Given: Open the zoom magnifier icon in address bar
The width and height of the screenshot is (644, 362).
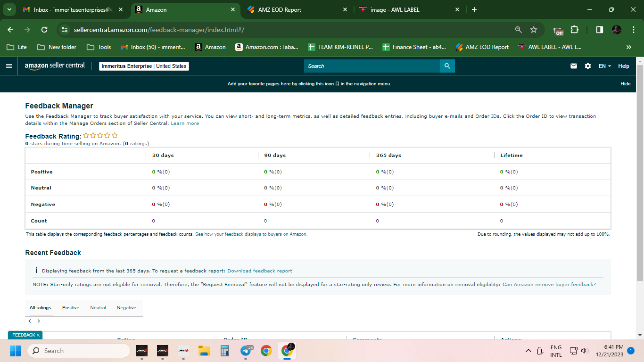Looking at the screenshot, I should [519, 30].
